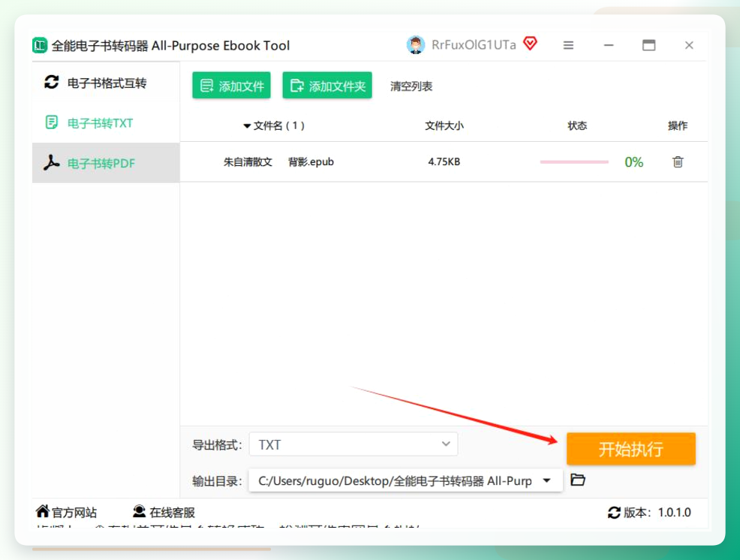740x560 pixels.
Task: Select the 朱自清散文 背影.epub file name
Action: point(278,162)
